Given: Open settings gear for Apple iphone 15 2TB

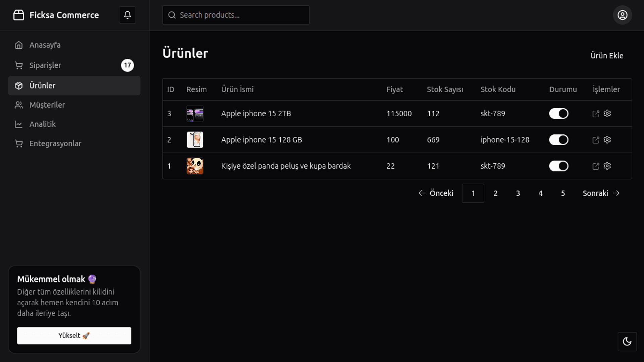Looking at the screenshot, I should (x=607, y=114).
